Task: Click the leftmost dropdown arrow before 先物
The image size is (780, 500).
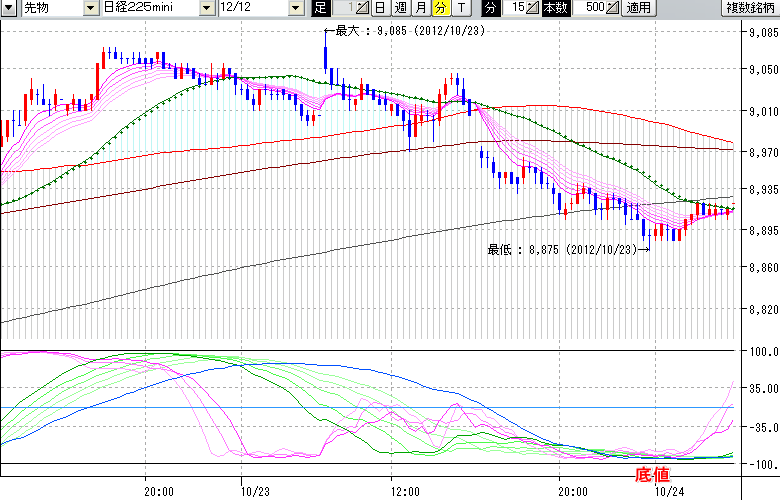Action: click(9, 8)
